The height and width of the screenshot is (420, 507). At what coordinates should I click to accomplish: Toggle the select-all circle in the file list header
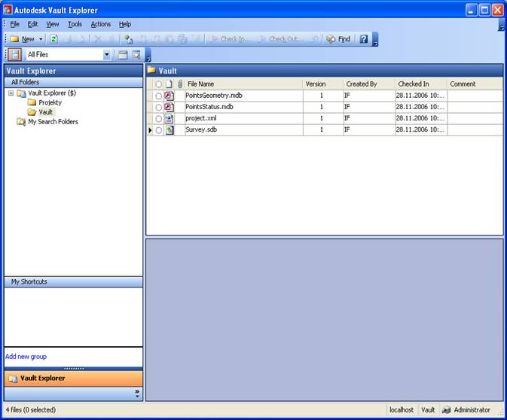click(x=158, y=84)
